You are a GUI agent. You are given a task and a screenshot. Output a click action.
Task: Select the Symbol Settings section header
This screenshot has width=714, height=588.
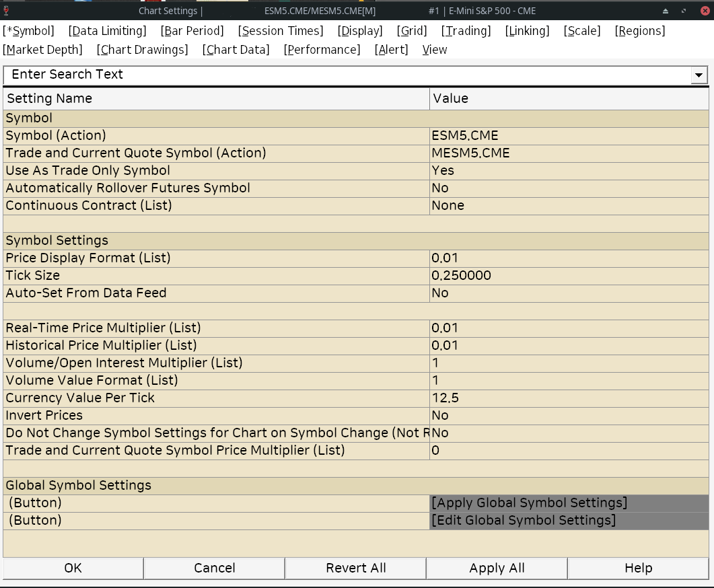point(356,241)
